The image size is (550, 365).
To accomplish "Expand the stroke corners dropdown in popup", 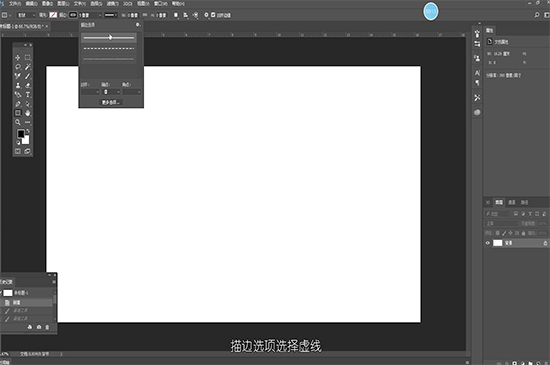I will [x=132, y=92].
